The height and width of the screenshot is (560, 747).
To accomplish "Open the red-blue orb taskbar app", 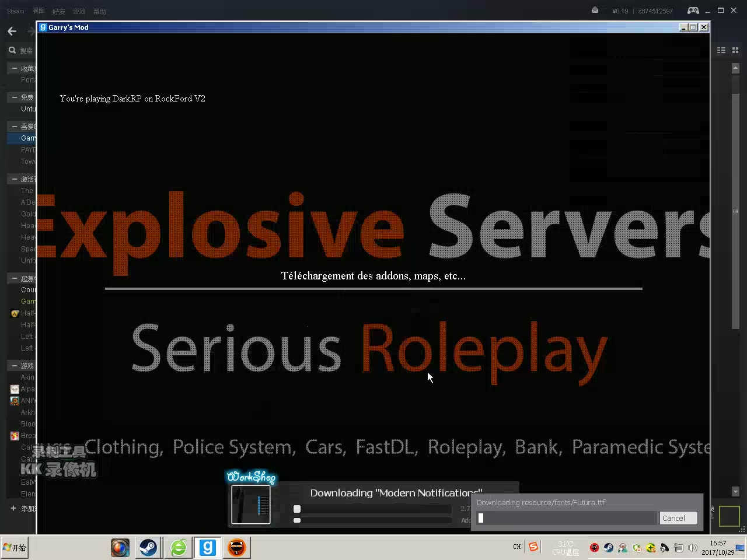I will click(120, 548).
